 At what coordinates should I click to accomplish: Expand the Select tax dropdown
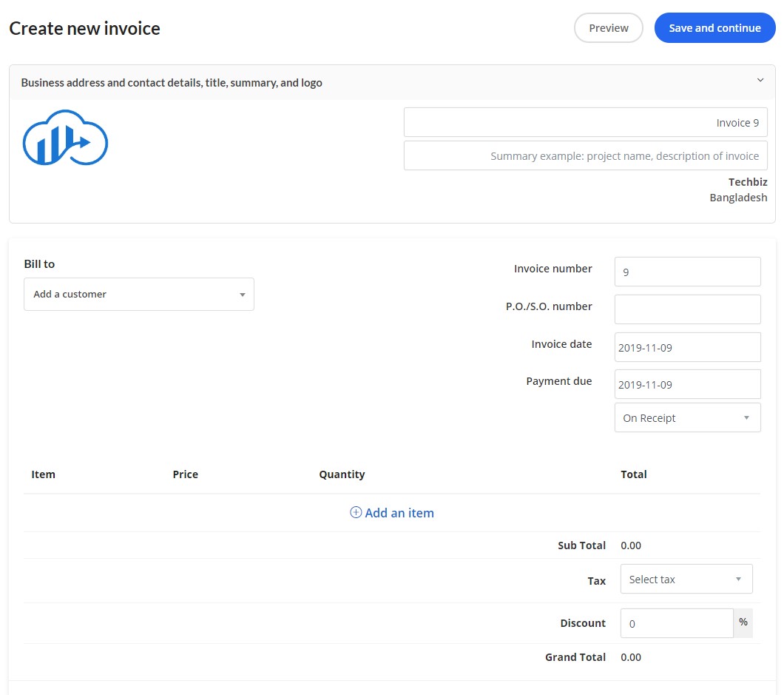pyautogui.click(x=686, y=579)
